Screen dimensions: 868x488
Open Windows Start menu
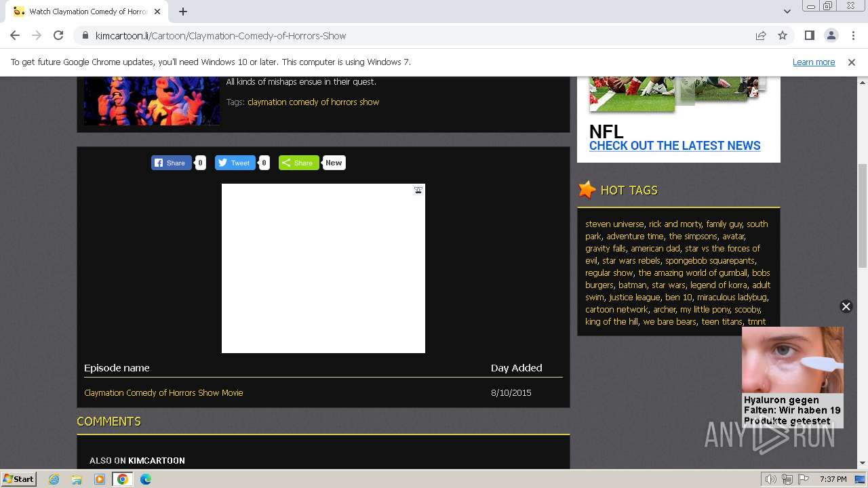19,479
